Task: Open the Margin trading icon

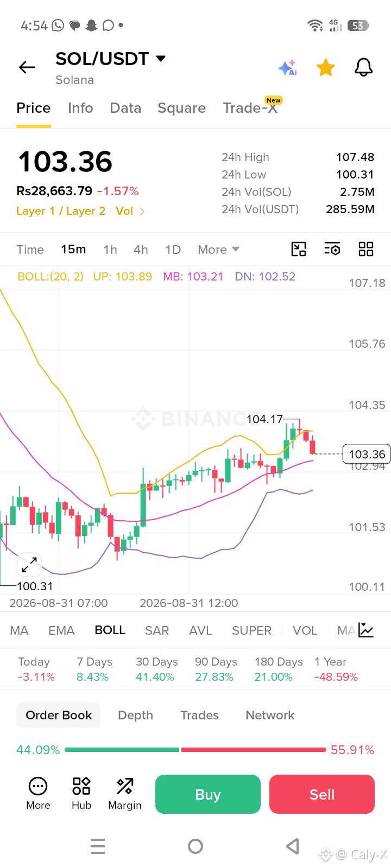Action: click(x=125, y=794)
